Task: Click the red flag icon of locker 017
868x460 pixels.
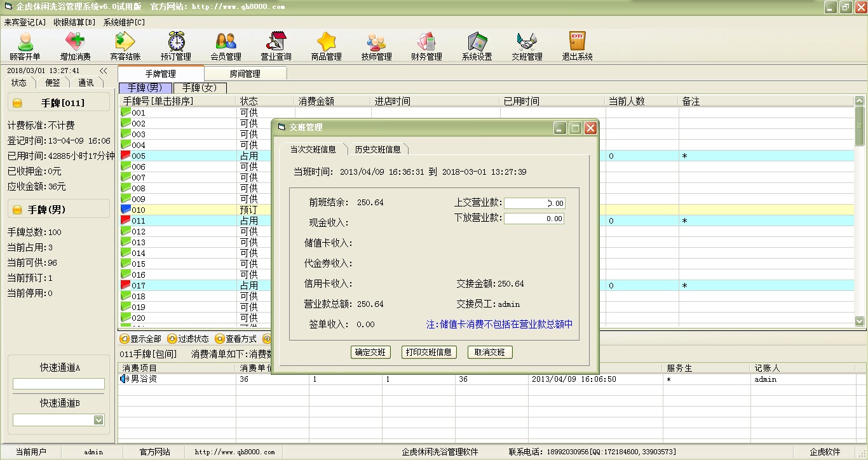Action: pyautogui.click(x=125, y=285)
